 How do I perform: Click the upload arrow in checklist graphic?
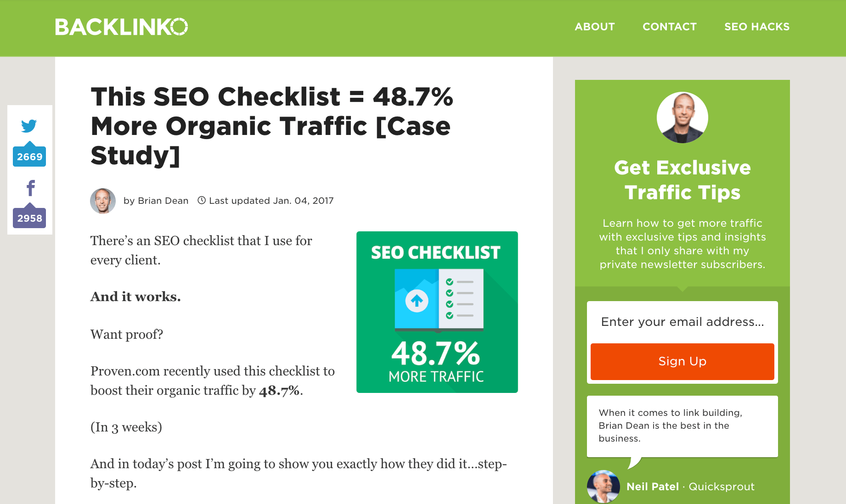(x=417, y=301)
